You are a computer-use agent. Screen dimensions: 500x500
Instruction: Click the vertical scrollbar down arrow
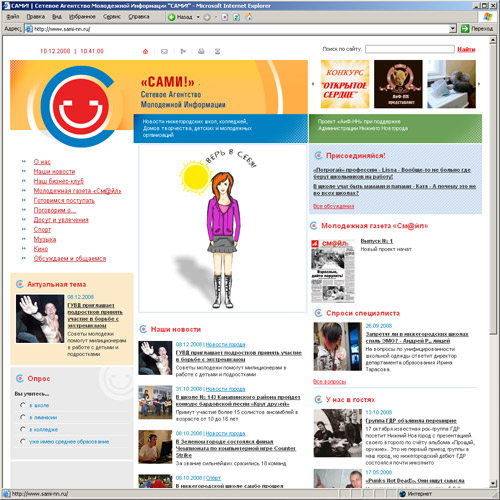click(493, 483)
